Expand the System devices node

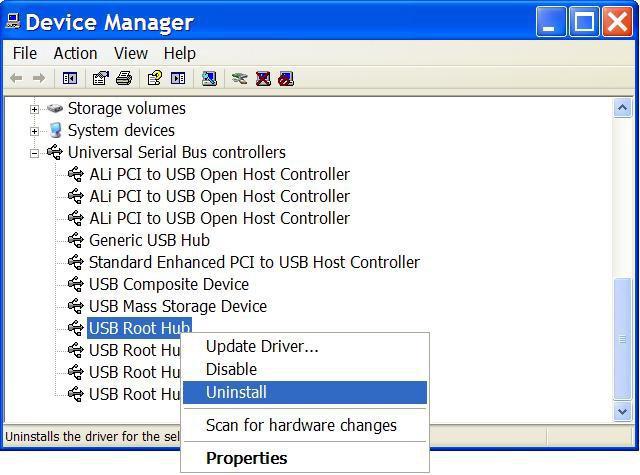point(34,131)
